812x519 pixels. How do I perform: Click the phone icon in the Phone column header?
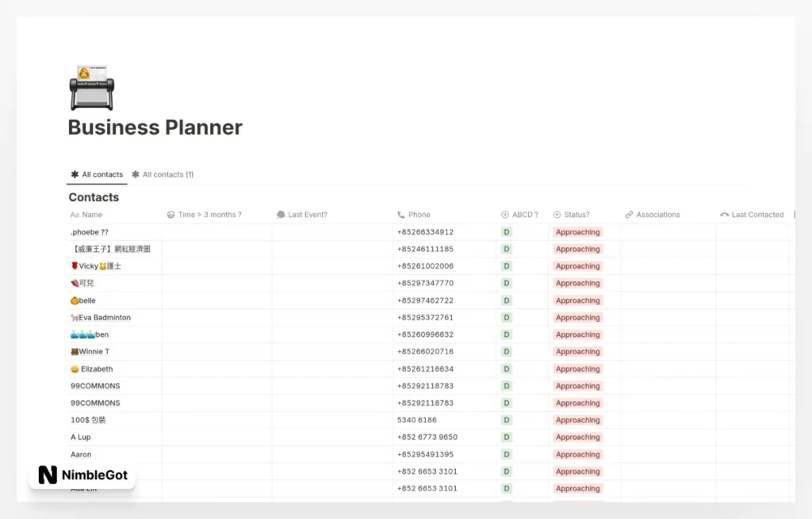click(400, 215)
